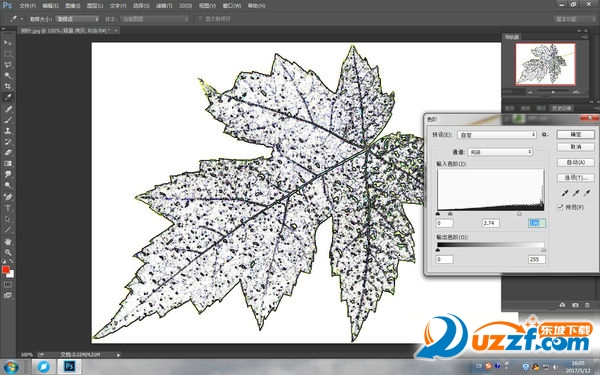Cancel the Levels dialog
Screen dimensions: 600x375
[x=576, y=147]
